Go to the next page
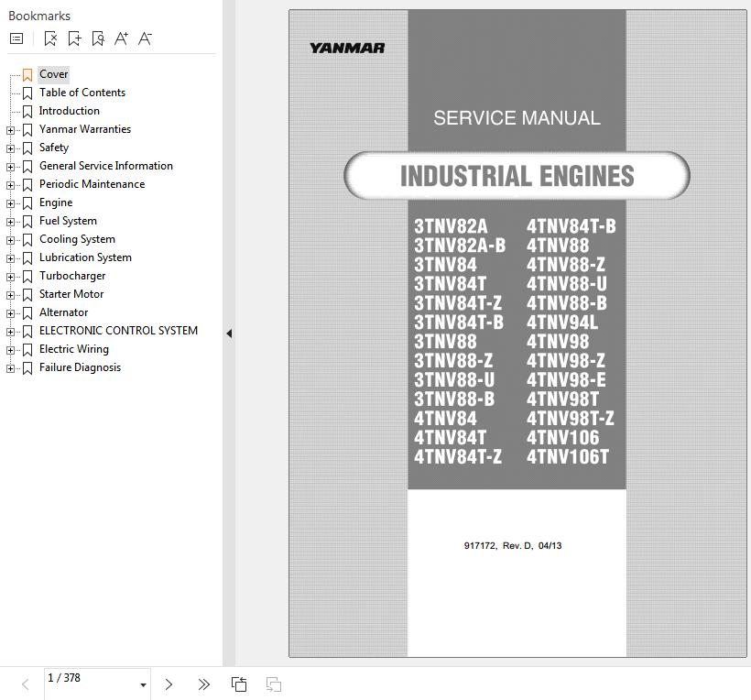The width and height of the screenshot is (751, 700). (x=169, y=684)
